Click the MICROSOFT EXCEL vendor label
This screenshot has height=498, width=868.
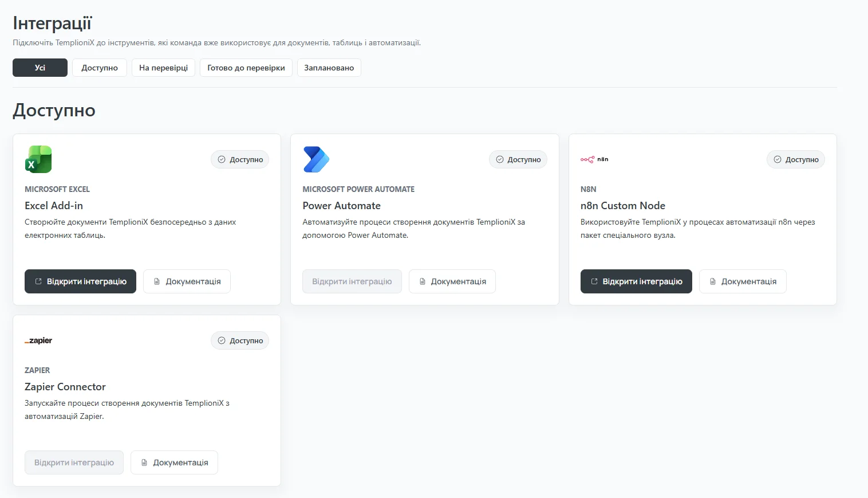tap(57, 189)
